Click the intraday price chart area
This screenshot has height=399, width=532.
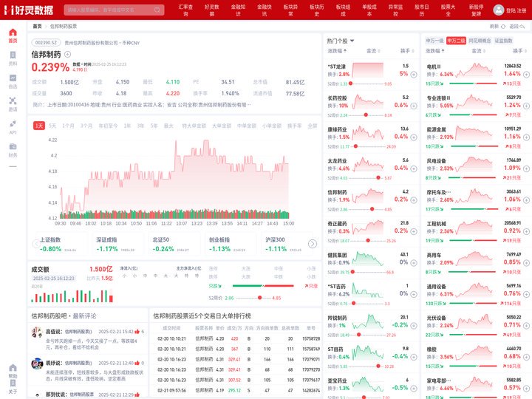(x=174, y=178)
